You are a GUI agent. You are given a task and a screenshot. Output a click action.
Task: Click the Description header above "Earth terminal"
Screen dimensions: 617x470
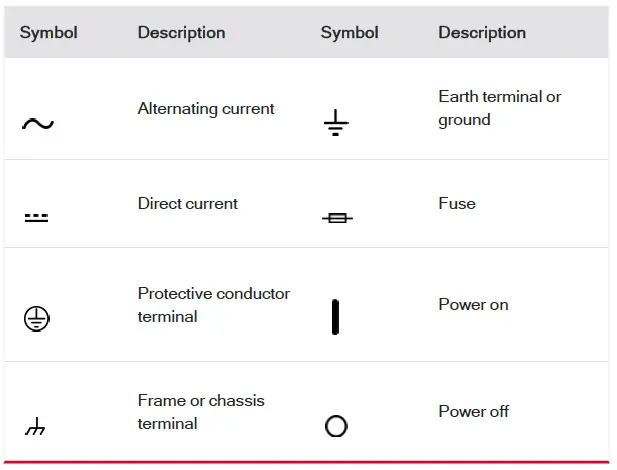(x=482, y=32)
